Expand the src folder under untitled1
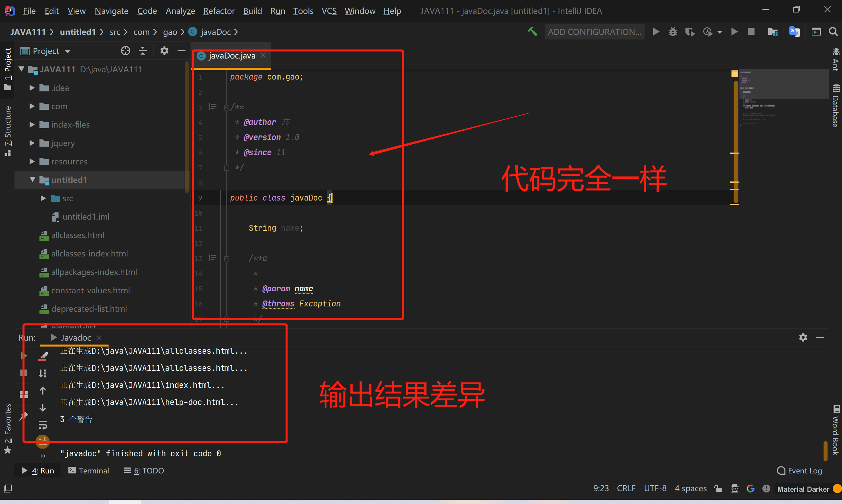 point(43,198)
